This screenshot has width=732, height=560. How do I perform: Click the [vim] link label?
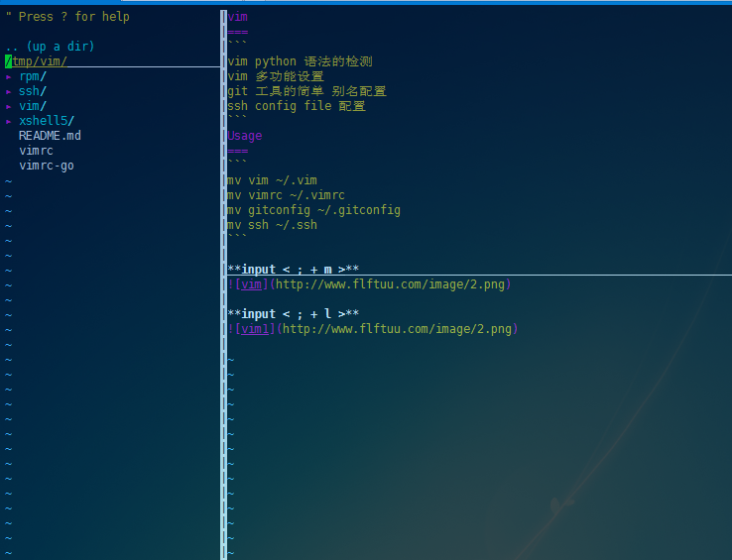(252, 284)
